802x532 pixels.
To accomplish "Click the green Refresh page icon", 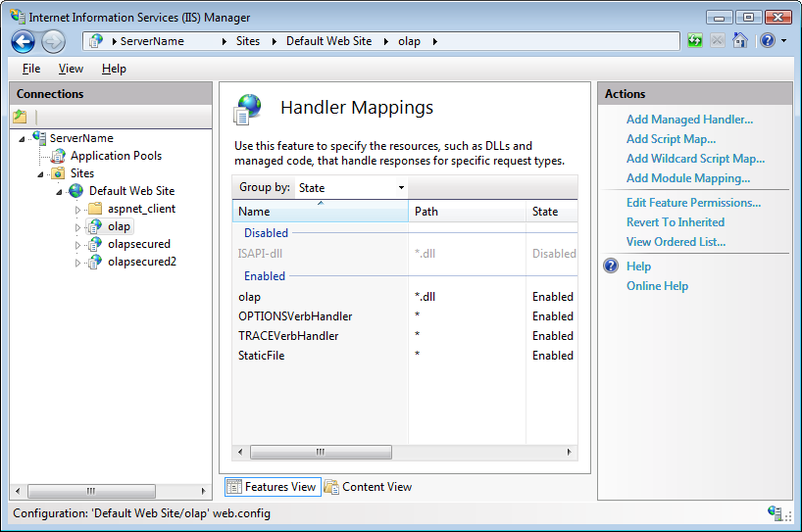I will click(x=694, y=41).
